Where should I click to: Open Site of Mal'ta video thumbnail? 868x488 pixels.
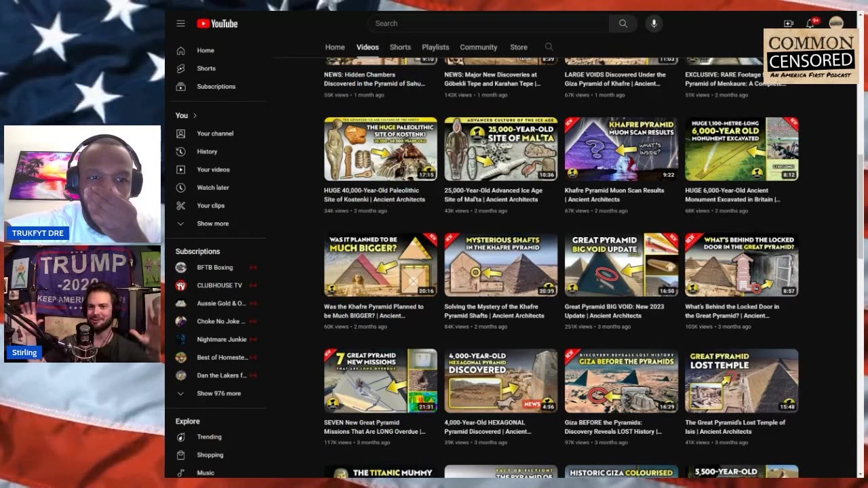tap(501, 149)
